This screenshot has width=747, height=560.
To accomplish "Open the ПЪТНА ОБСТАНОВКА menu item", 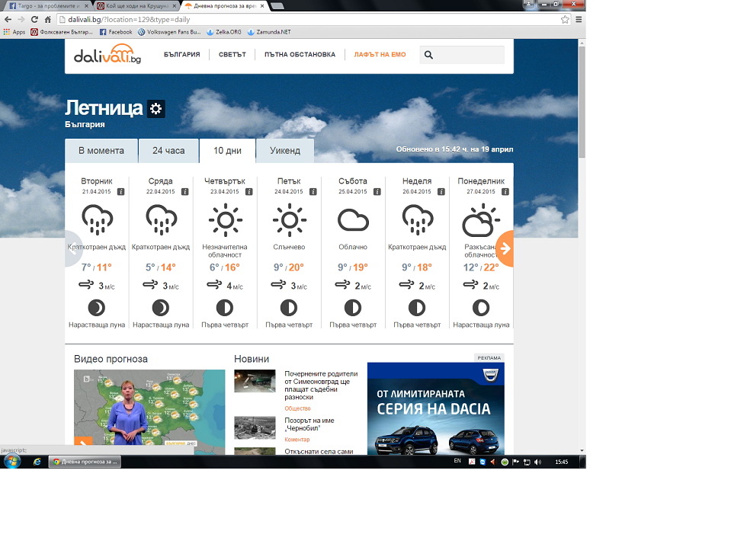I will click(x=300, y=55).
